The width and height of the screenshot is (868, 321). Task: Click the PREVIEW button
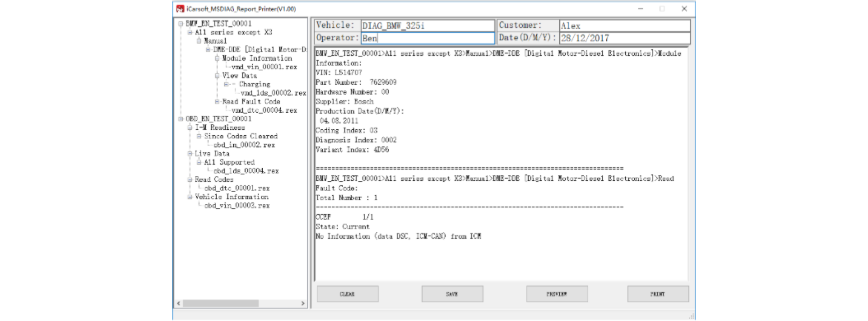(x=557, y=294)
